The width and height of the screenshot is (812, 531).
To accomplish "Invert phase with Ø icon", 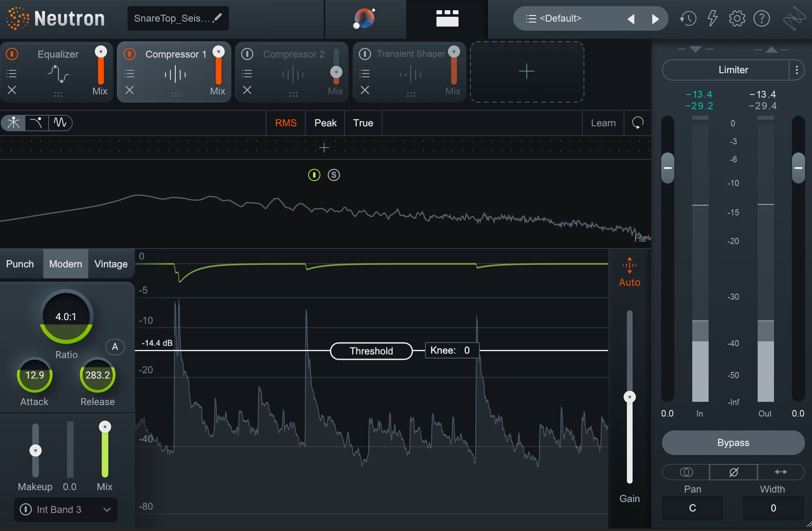I will [734, 472].
